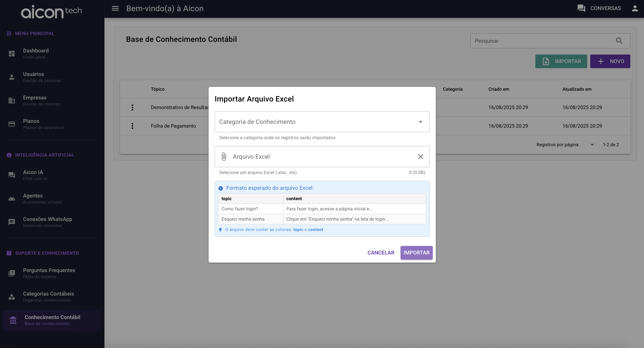Open Conexões WhatsApp menu item
The image size is (644, 348).
pyautogui.click(x=48, y=222)
